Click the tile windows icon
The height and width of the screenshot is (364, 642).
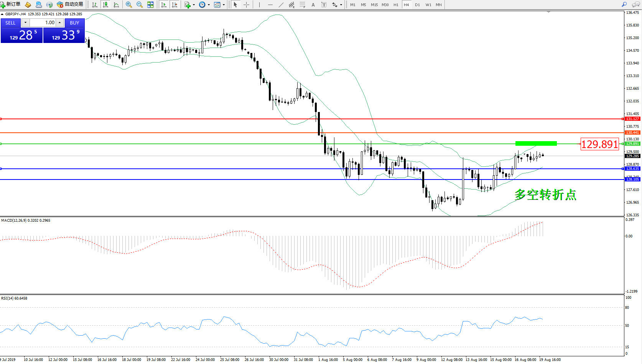pos(150,5)
